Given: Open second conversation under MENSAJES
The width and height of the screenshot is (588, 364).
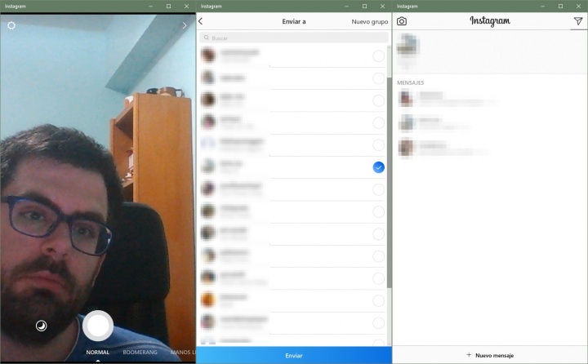Looking at the screenshot, I should tap(490, 122).
